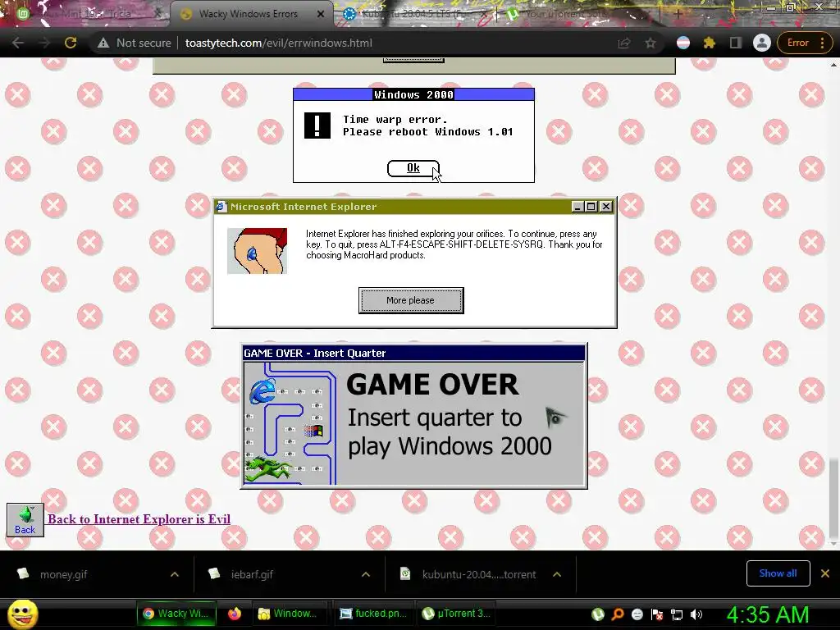Click fake maximize button on Internet Explorer dialog
This screenshot has width=840, height=630.
pyautogui.click(x=591, y=207)
